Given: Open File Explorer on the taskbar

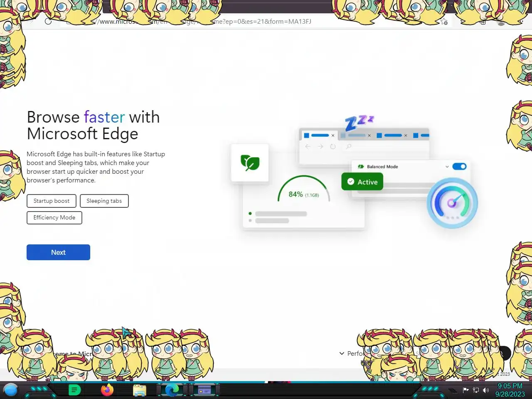Looking at the screenshot, I should (x=140, y=390).
